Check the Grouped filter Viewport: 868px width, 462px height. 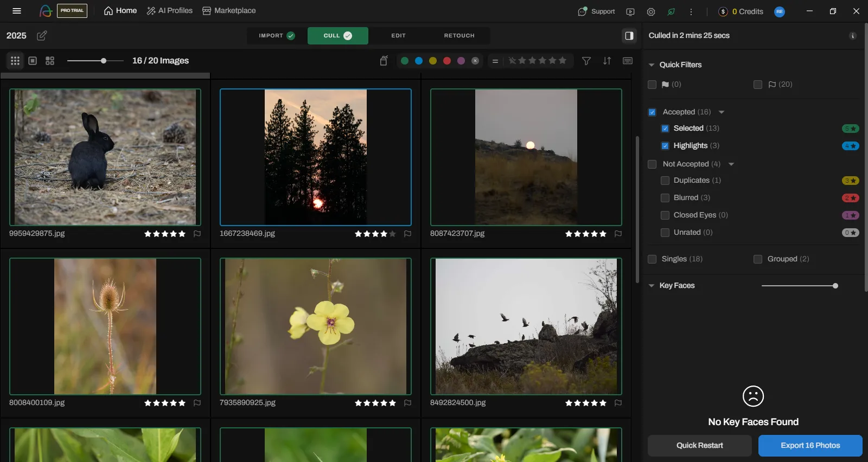[x=758, y=259]
